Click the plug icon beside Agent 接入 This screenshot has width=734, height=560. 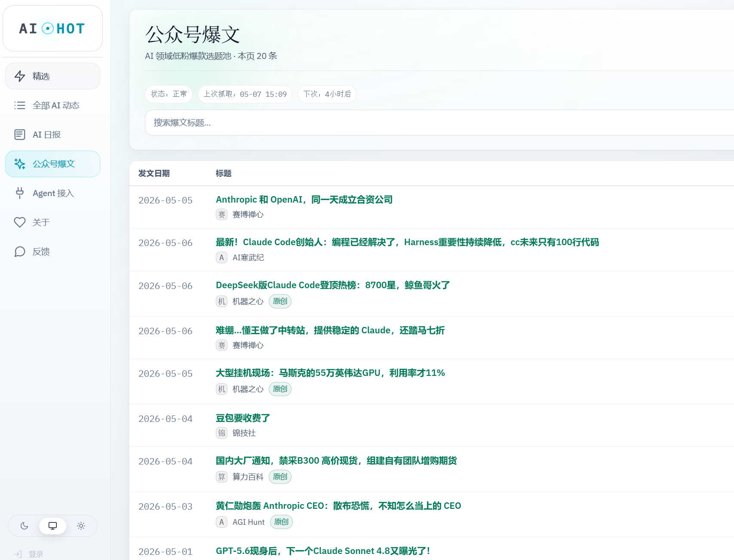pyautogui.click(x=20, y=193)
